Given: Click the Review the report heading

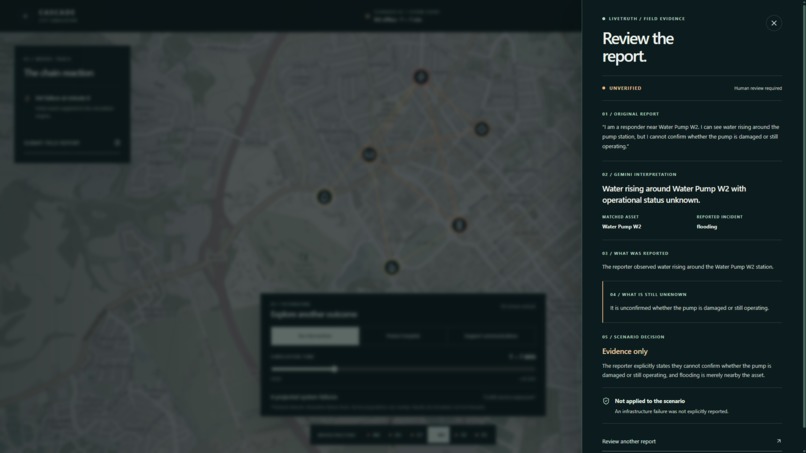Looking at the screenshot, I should tap(638, 47).
